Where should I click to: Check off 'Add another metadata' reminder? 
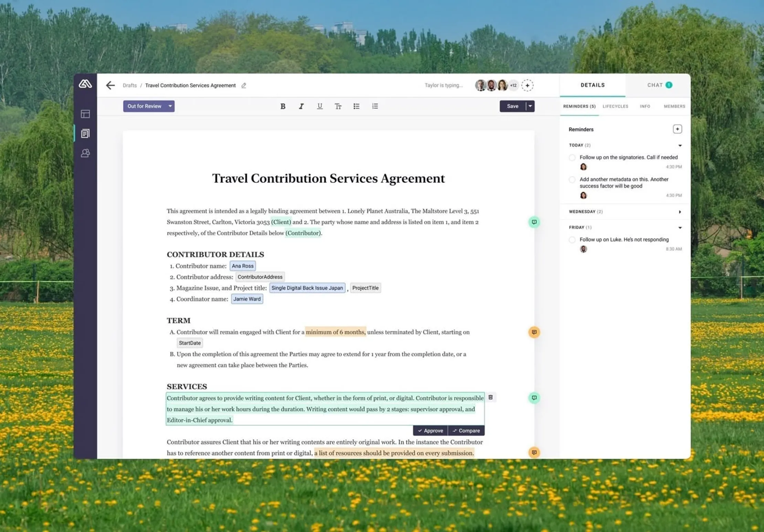click(572, 180)
